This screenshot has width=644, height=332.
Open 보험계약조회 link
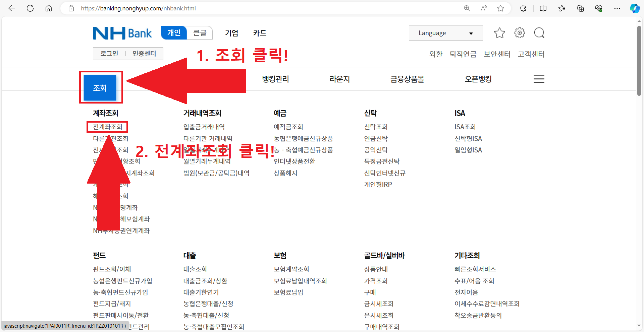pyautogui.click(x=291, y=269)
